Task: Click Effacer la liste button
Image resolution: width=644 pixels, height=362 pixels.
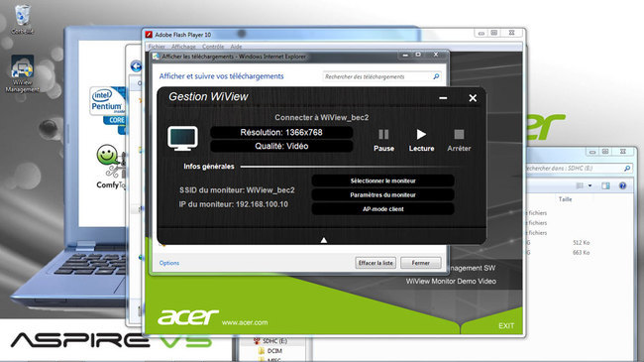Action: pyautogui.click(x=376, y=263)
